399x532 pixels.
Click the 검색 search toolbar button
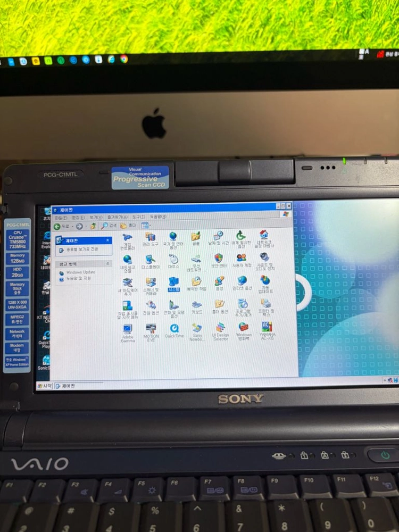click(x=109, y=226)
